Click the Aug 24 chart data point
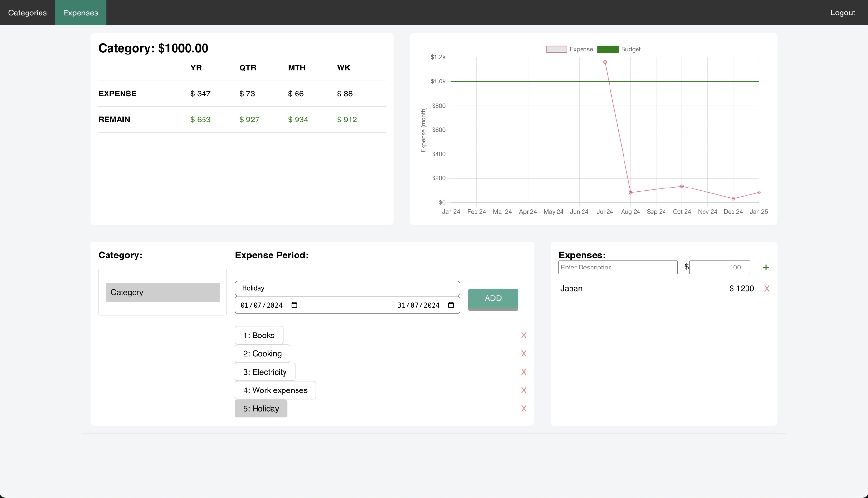Viewport: 868px width, 498px height. pyautogui.click(x=631, y=193)
